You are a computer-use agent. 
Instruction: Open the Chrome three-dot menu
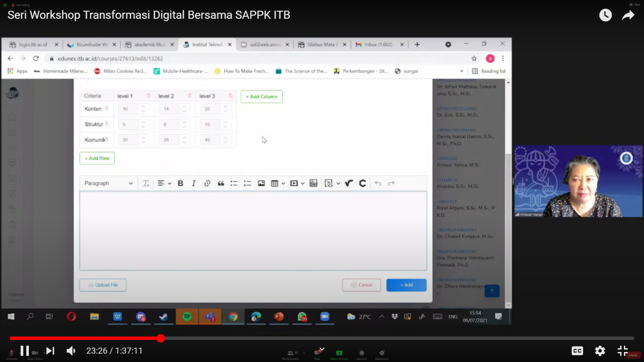[503, 59]
